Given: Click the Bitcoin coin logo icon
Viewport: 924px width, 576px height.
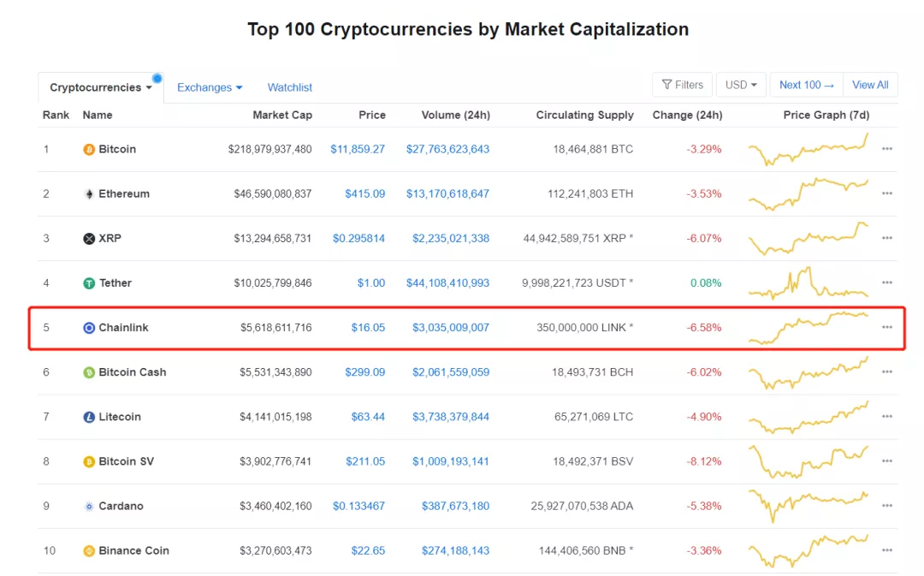Looking at the screenshot, I should pyautogui.click(x=89, y=150).
